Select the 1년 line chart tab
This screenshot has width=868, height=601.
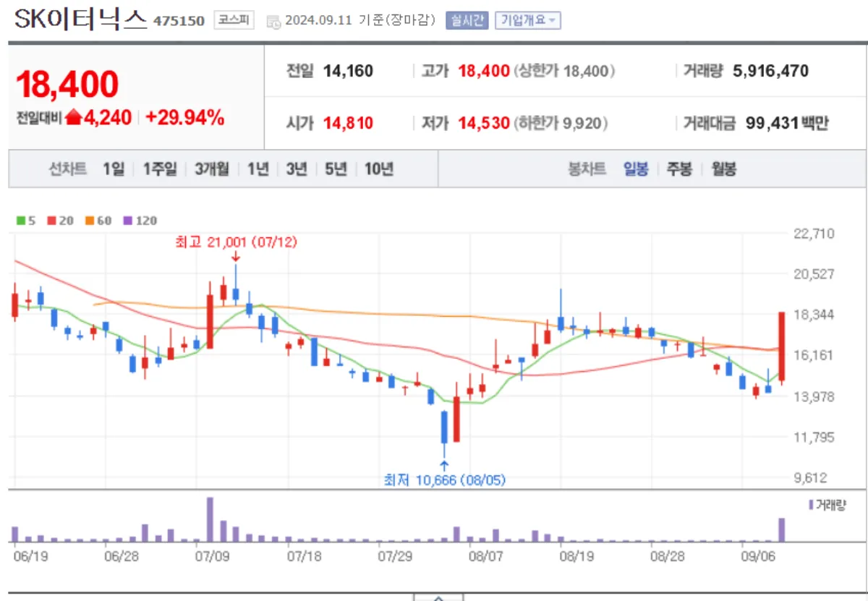pyautogui.click(x=258, y=169)
